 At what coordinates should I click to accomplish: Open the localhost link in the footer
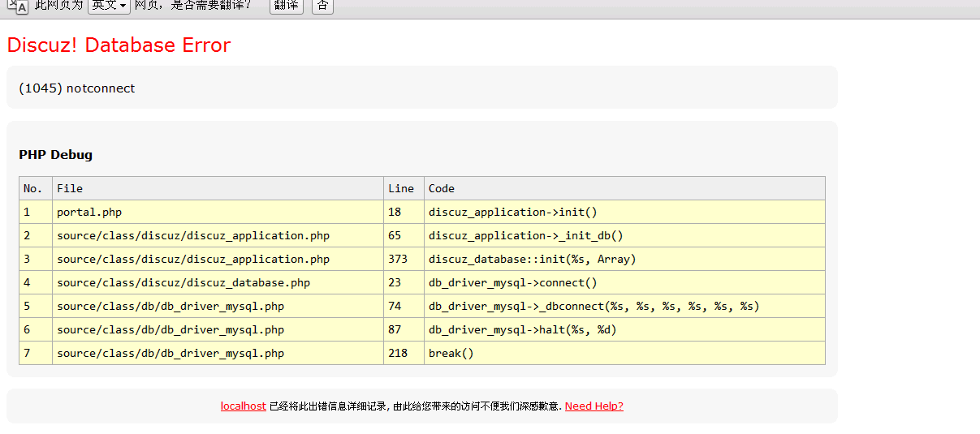pyautogui.click(x=244, y=406)
